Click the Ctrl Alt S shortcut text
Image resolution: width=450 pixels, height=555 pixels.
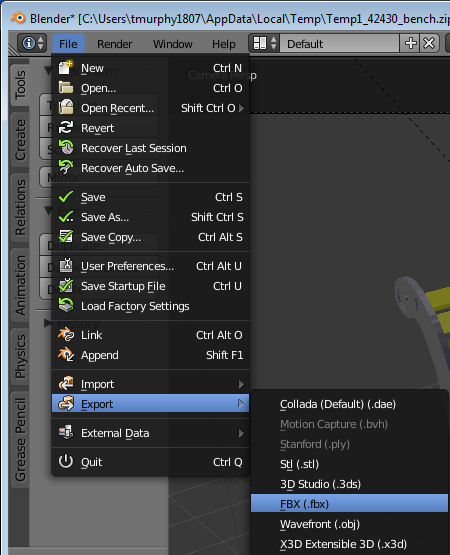220,237
